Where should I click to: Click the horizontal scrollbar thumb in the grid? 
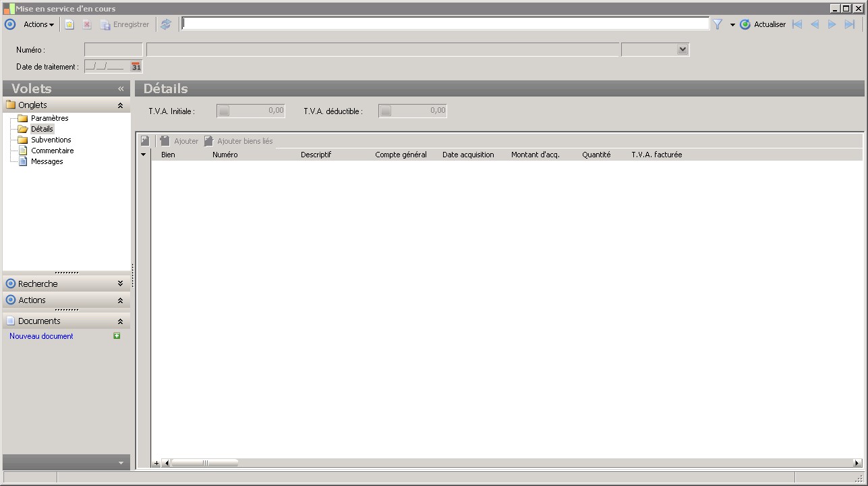coord(205,463)
